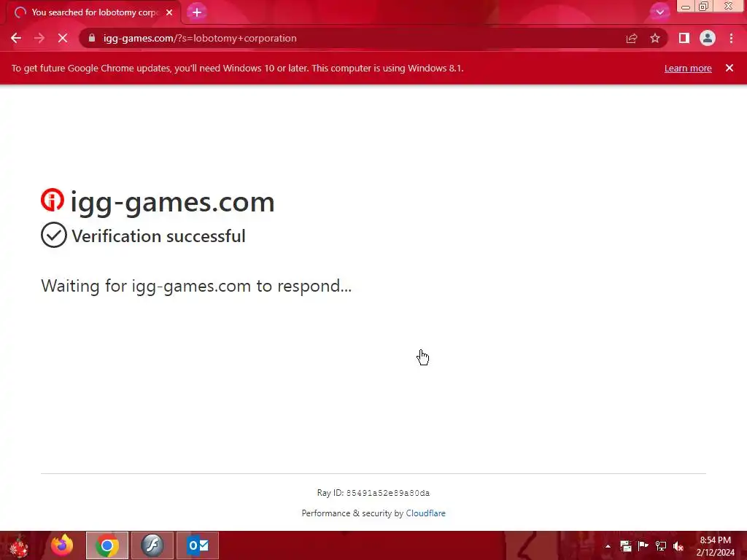Click the 'Verification successful' text
The height and width of the screenshot is (560, 747).
pos(158,236)
